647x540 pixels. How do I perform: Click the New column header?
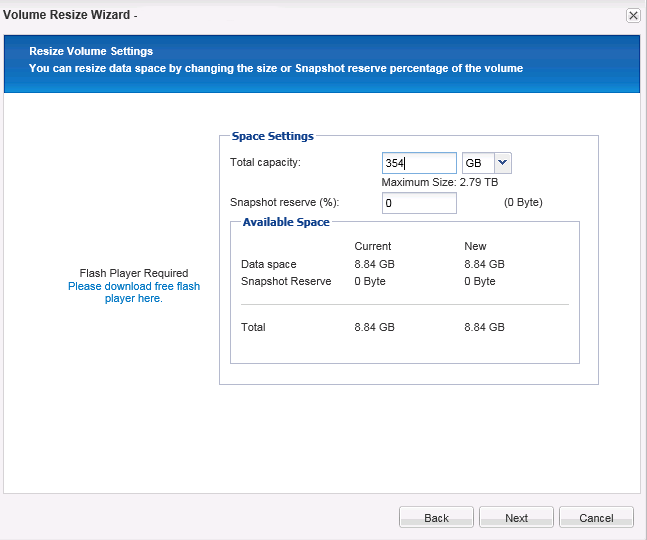[475, 246]
